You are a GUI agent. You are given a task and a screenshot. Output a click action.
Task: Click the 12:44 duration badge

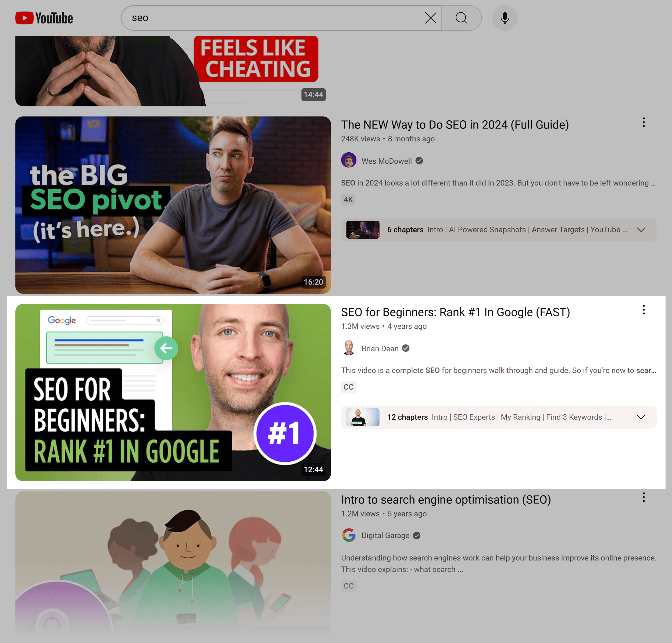[x=313, y=470]
